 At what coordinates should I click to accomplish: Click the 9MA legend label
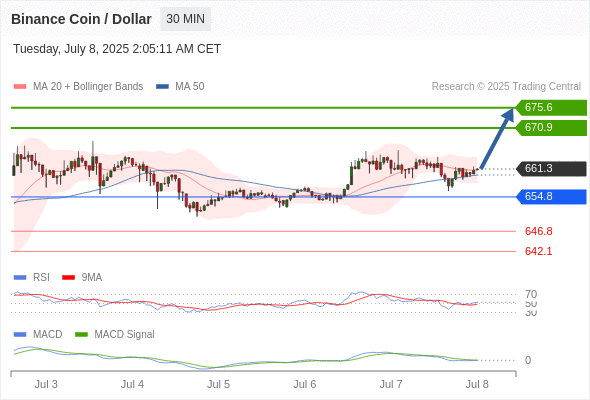pyautogui.click(x=92, y=277)
